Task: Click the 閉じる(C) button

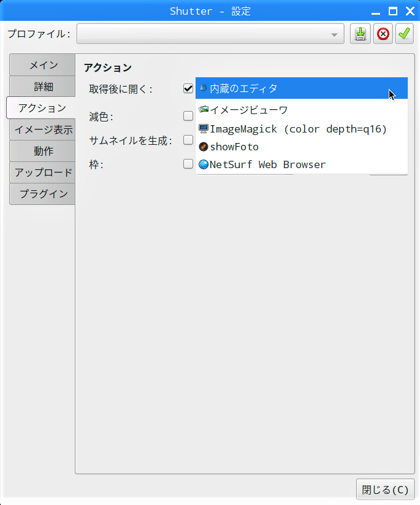Action: 385,490
